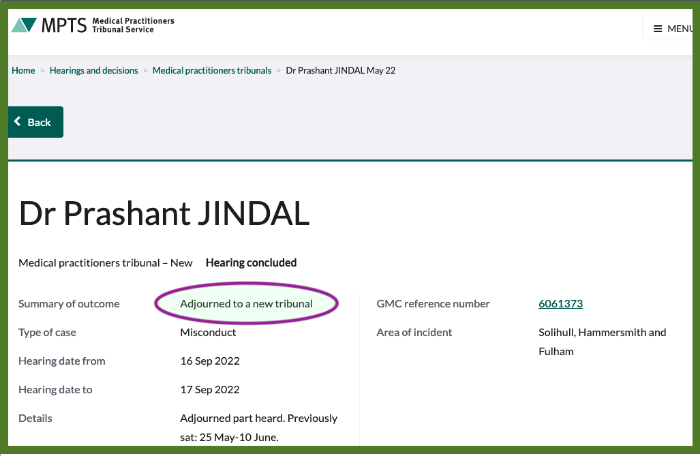This screenshot has width=700, height=456.
Task: Click 'Adjourned to a new tribunal' outcome
Action: 246,304
